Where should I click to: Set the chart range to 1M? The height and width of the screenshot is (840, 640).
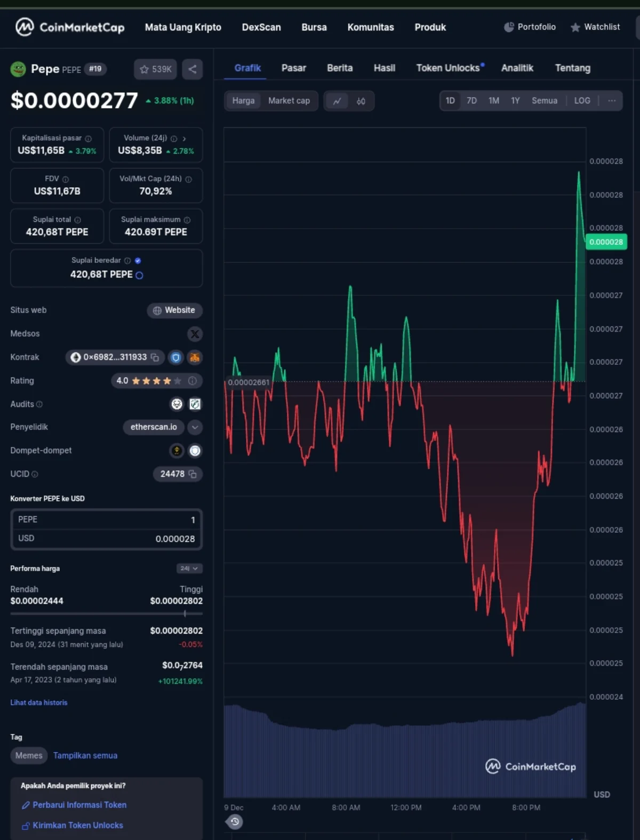coord(494,101)
